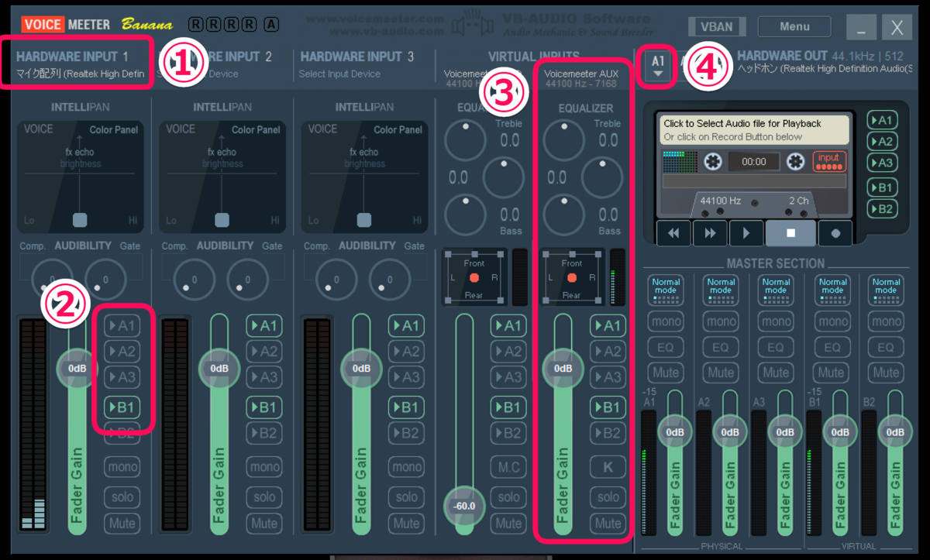Fast forward the cassette recorder
Image resolution: width=930 pixels, height=560 pixels.
tap(710, 232)
